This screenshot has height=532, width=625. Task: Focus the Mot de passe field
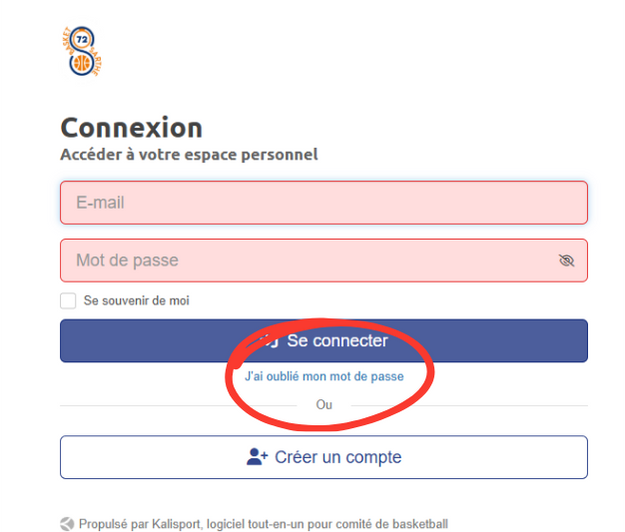[300, 261]
